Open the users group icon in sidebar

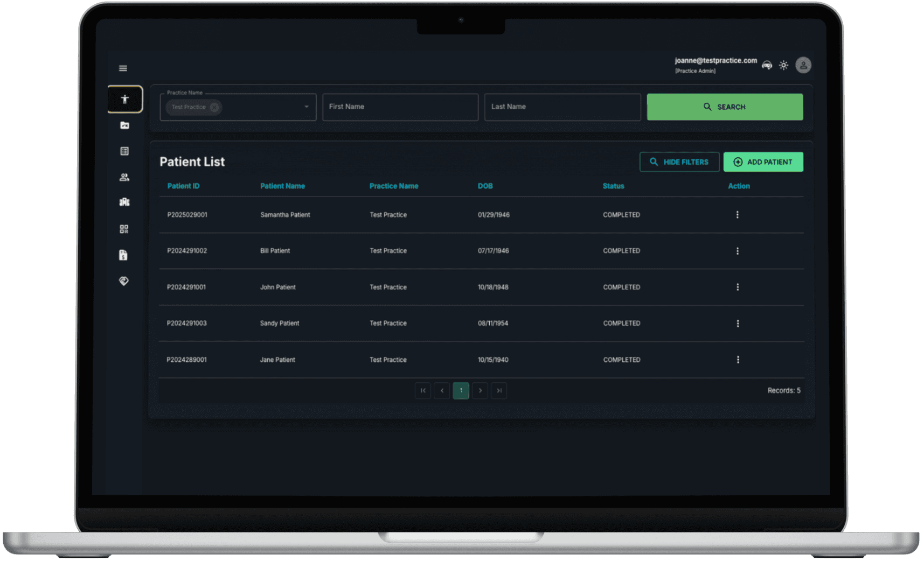[x=124, y=177]
